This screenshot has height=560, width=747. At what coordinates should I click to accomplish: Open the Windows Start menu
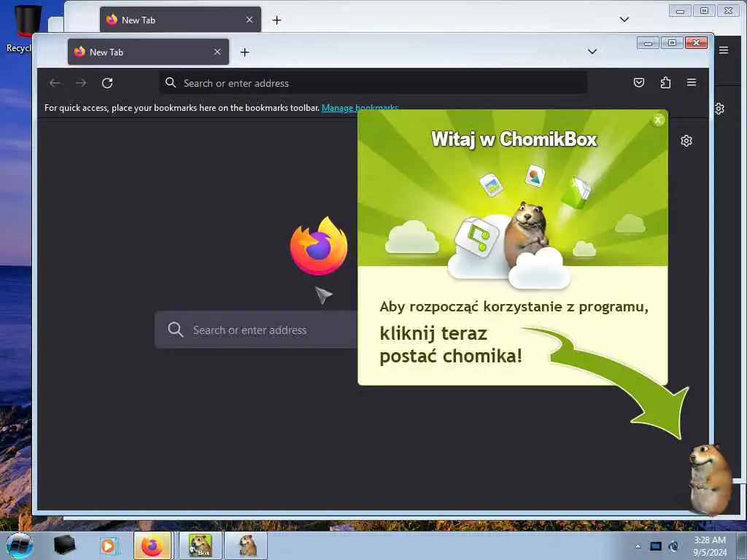(19, 545)
